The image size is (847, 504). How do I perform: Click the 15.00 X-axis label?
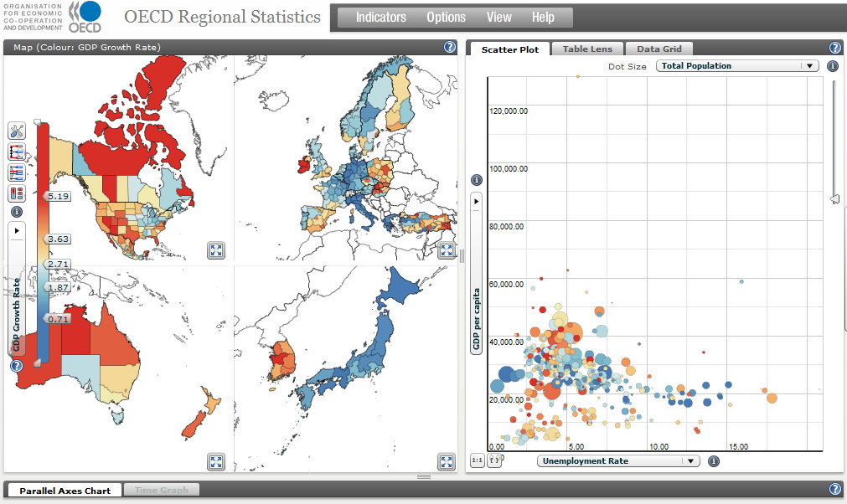click(x=738, y=447)
